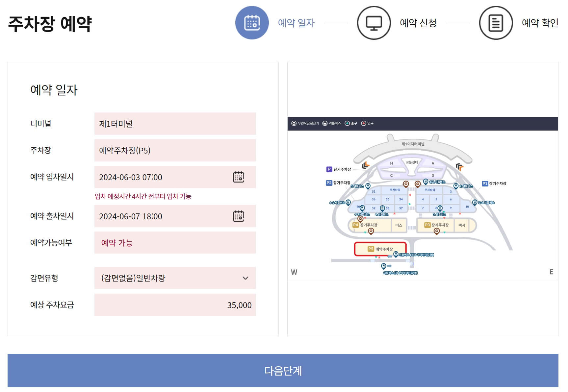568x392 pixels.
Task: Click the 다음단계 next step button
Action: point(283,370)
